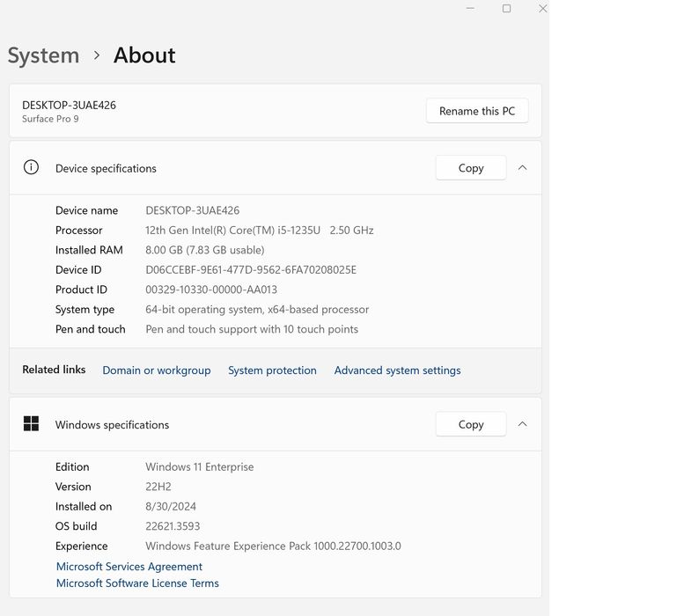Minimize the Settings window
The height and width of the screenshot is (616, 684).
(x=470, y=8)
